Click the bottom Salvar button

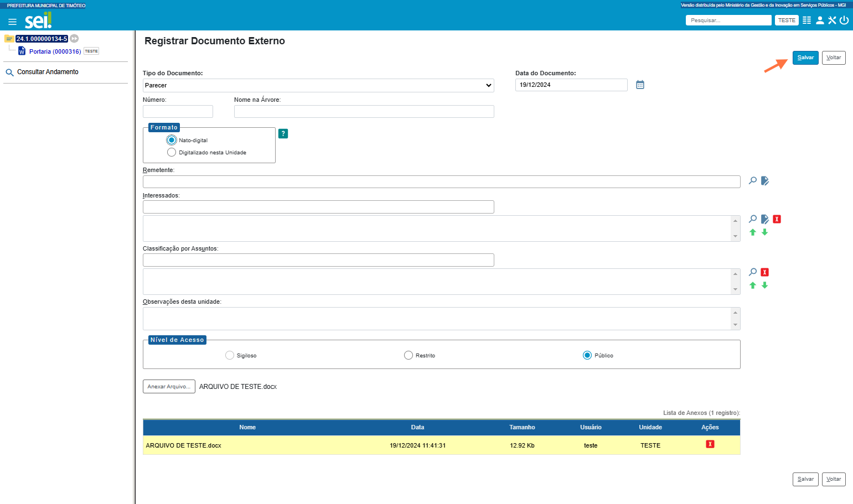coord(805,479)
